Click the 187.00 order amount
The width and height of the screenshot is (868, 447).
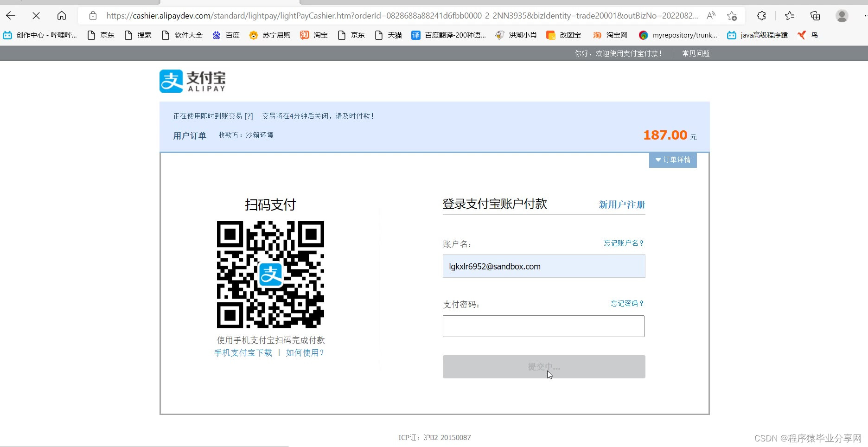coord(665,135)
